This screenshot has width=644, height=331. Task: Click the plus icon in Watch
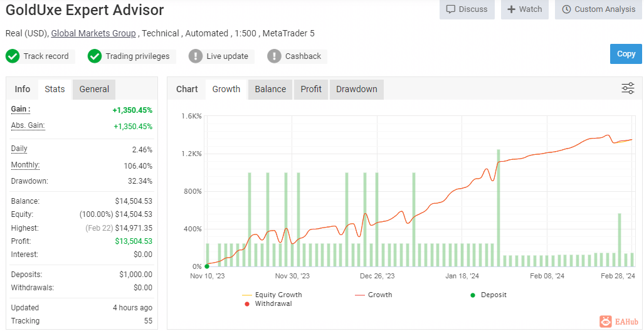click(x=511, y=9)
